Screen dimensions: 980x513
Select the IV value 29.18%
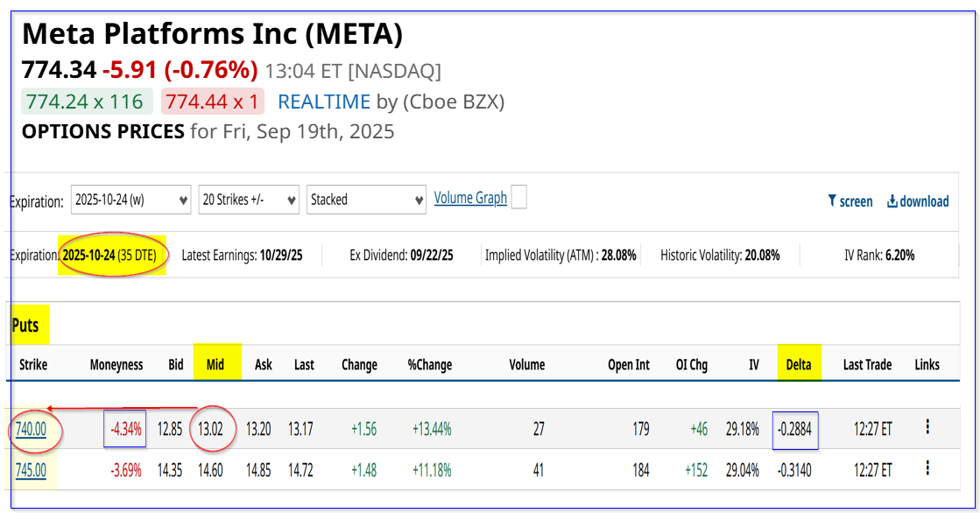[x=743, y=429]
